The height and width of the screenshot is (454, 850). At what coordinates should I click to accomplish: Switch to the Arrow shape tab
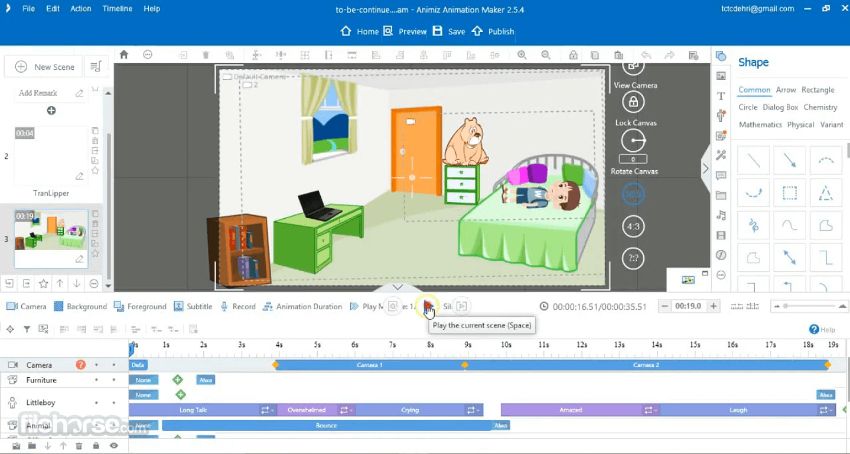point(786,90)
